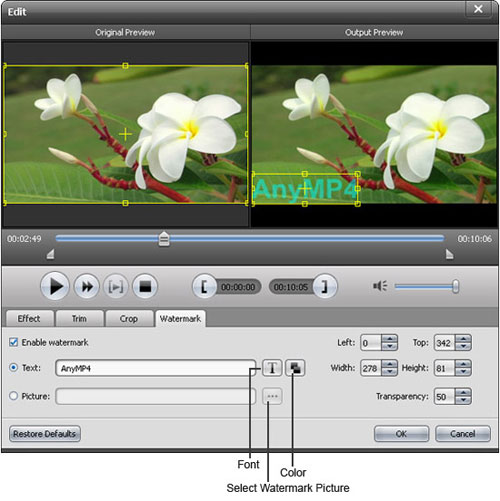Click the bottom-middle crop handle in Original Preview
Viewport: 500px width, 501px height.
[x=125, y=203]
